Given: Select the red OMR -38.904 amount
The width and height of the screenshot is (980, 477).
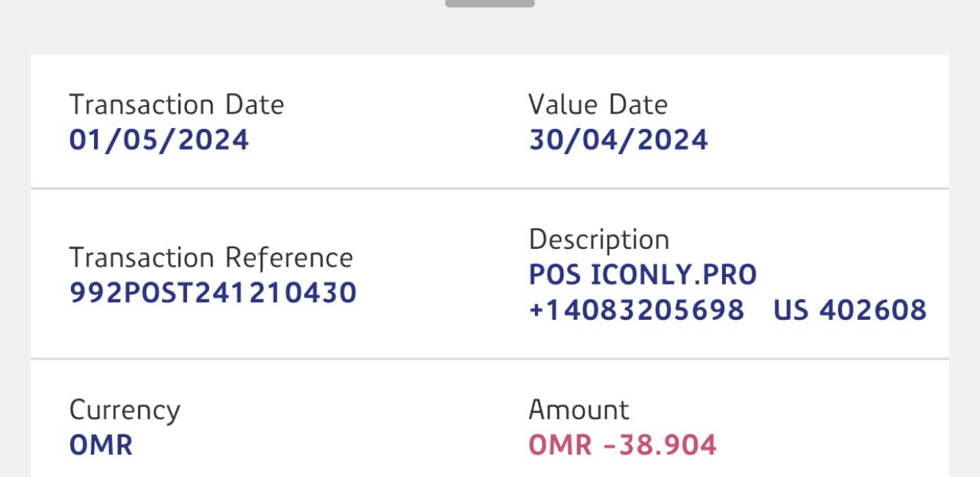Looking at the screenshot, I should [622, 446].
